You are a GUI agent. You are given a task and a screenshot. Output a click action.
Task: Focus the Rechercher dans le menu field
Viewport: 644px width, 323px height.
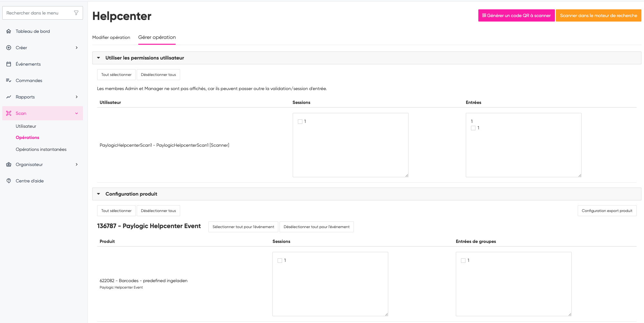point(39,13)
